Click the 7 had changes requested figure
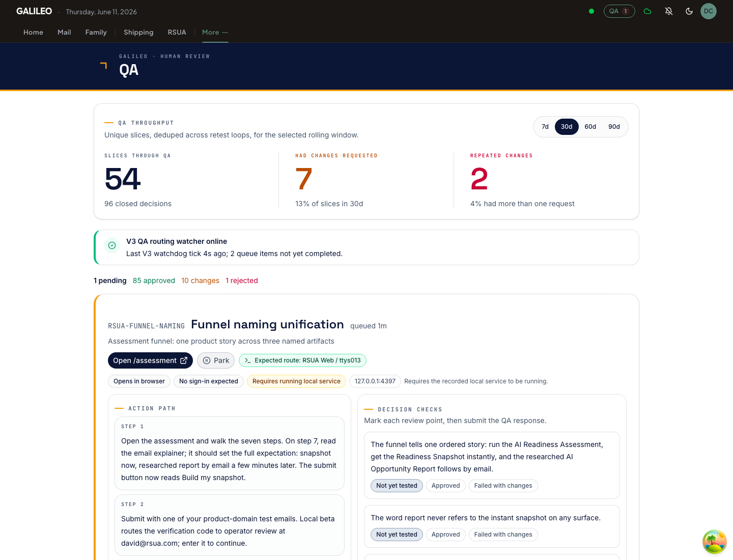The image size is (733, 560). [x=304, y=179]
